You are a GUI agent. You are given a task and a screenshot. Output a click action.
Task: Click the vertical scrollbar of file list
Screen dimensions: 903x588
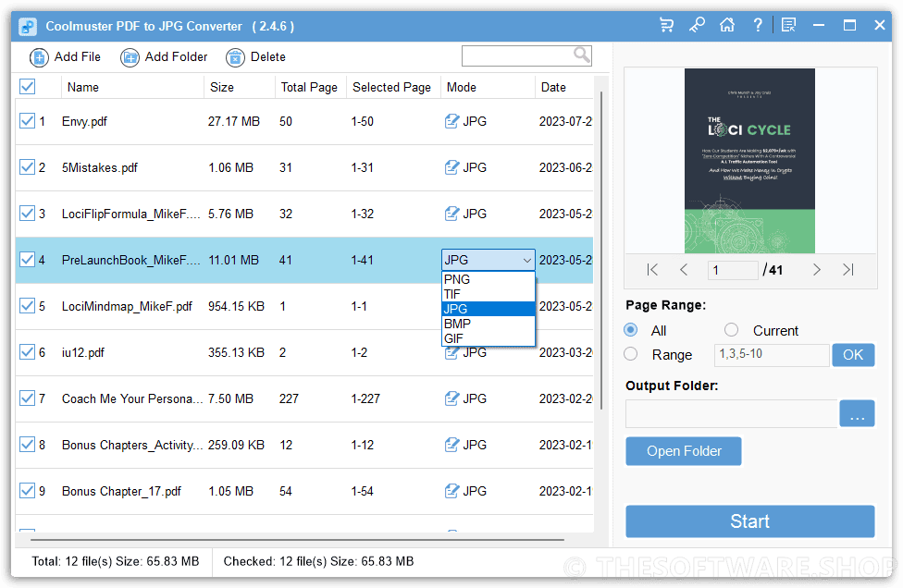(600, 251)
